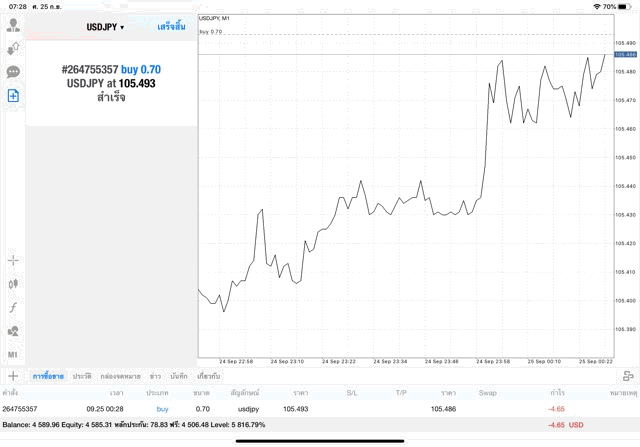Image resolution: width=640 pixels, height=447 pixels.
Task: Open the candlestick chart type icon
Action: 13,284
